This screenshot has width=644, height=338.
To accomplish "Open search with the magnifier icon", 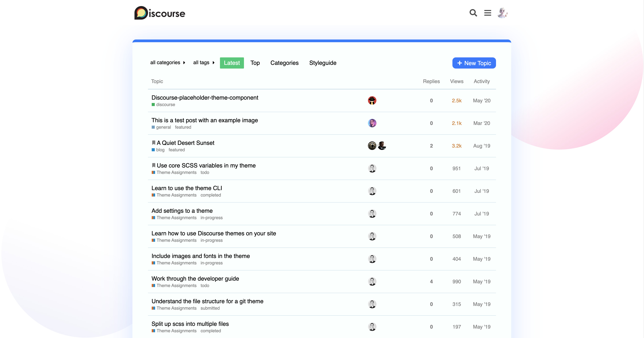I will (473, 13).
